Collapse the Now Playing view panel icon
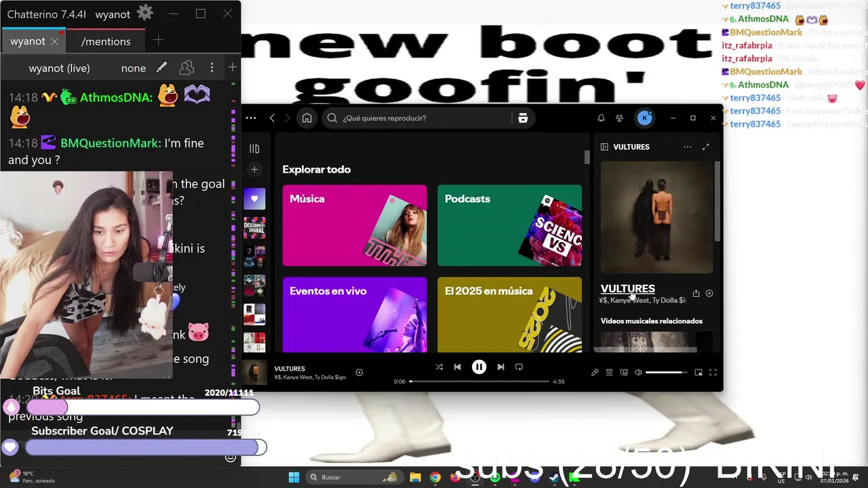 point(604,146)
